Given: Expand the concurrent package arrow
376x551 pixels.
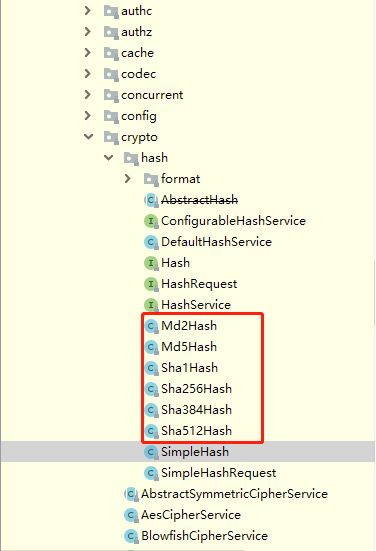Looking at the screenshot, I should coord(87,95).
